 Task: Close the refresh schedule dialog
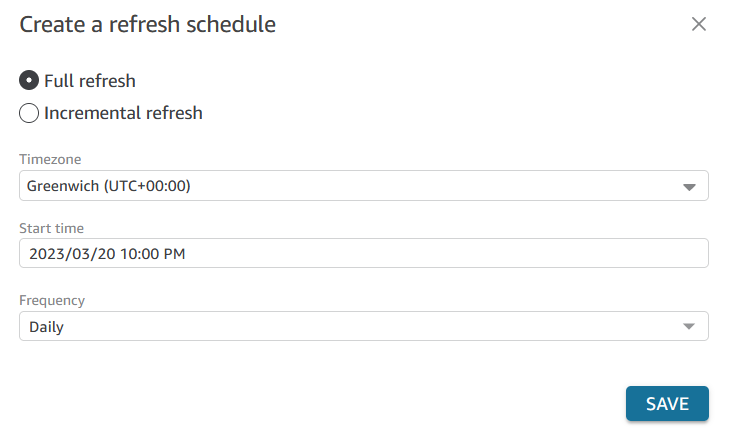point(698,24)
